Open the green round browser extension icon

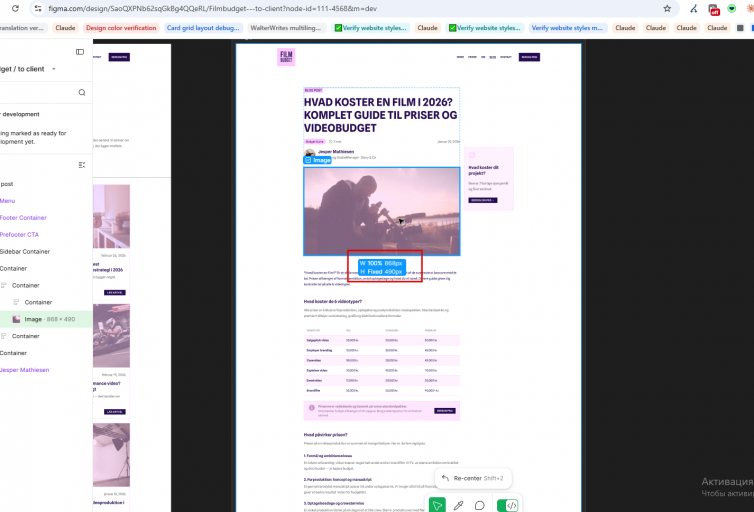(x=731, y=8)
